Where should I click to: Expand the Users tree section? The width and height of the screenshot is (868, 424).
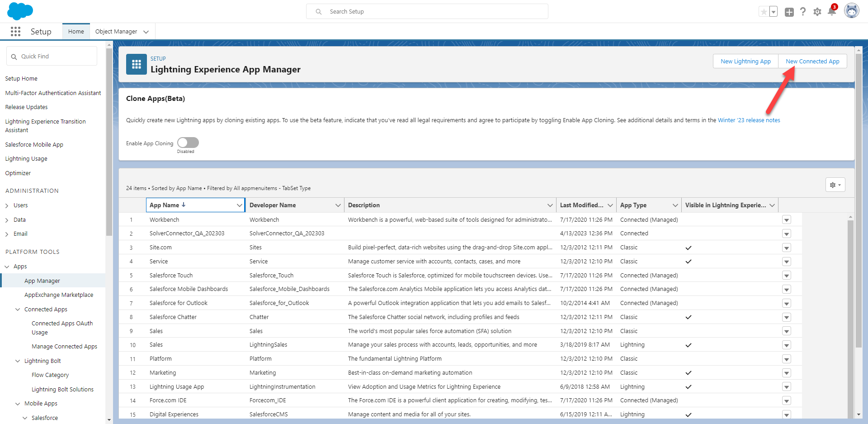[x=7, y=205]
